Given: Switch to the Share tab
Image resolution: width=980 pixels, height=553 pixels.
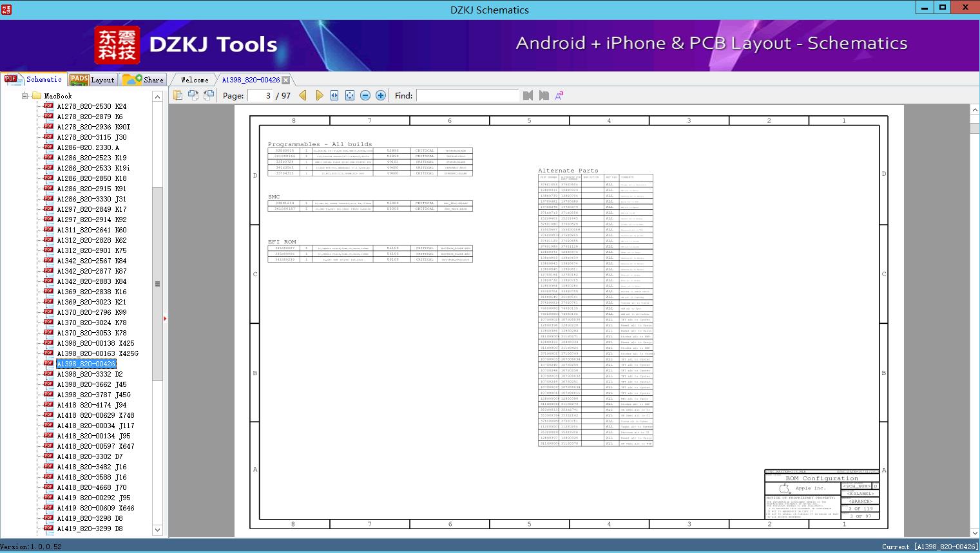Looking at the screenshot, I should pyautogui.click(x=144, y=80).
